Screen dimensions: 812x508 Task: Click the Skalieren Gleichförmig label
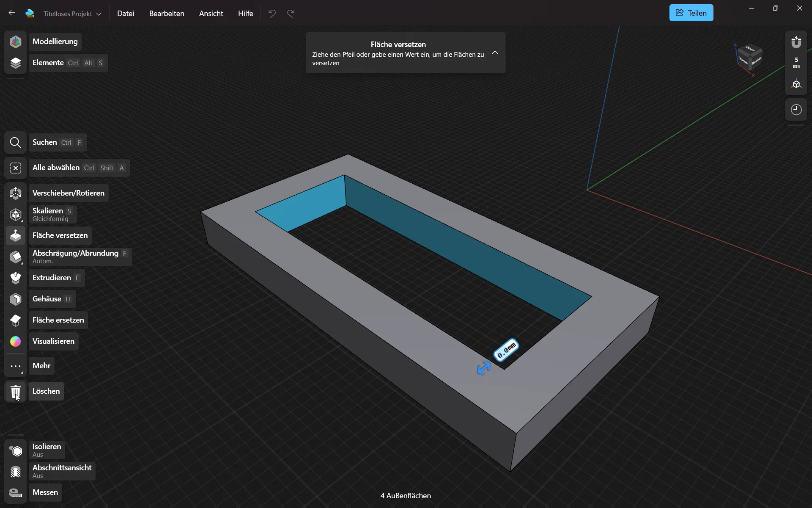coord(53,215)
